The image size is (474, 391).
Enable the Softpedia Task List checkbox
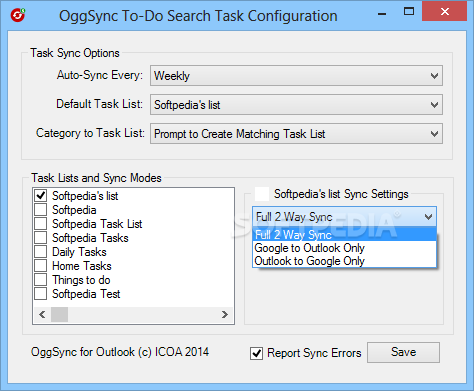coord(41,224)
